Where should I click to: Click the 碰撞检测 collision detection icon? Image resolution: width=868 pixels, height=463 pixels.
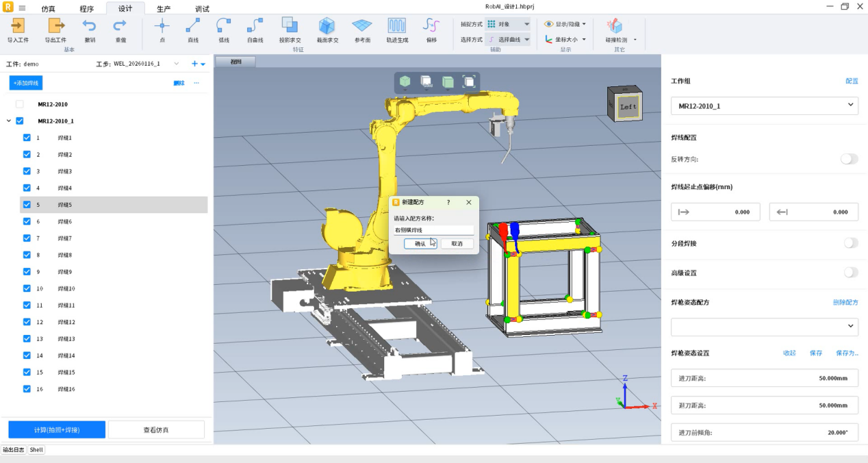click(x=615, y=27)
